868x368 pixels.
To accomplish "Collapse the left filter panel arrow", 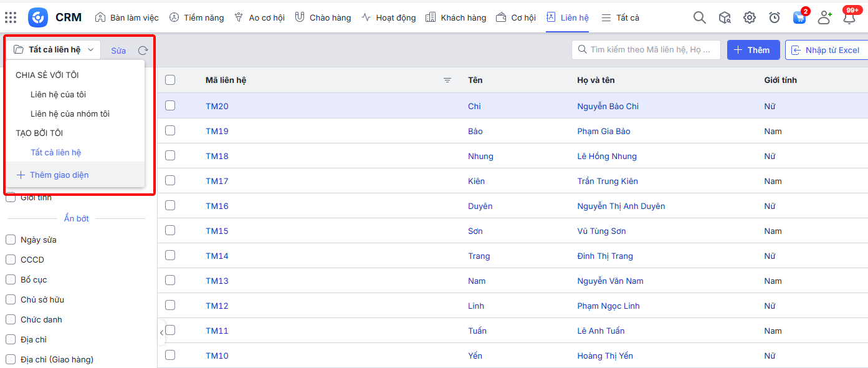I will (161, 332).
